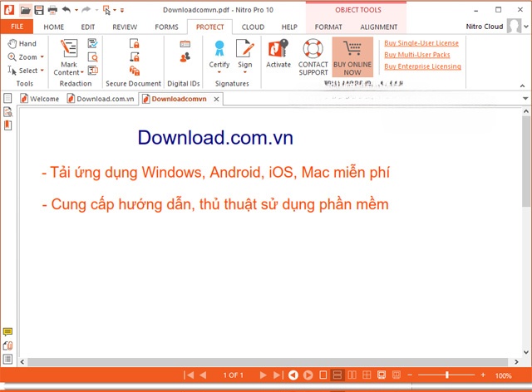Go to the last page

point(278,375)
